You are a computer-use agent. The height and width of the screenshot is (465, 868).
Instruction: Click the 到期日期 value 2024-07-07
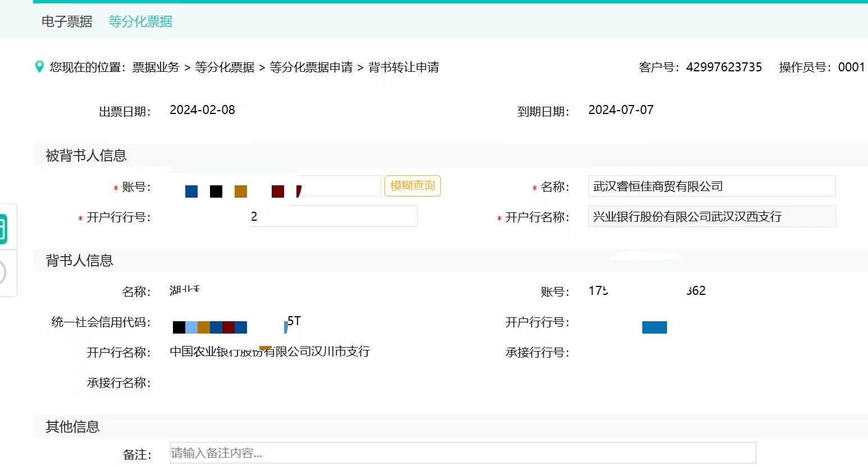[x=621, y=110]
